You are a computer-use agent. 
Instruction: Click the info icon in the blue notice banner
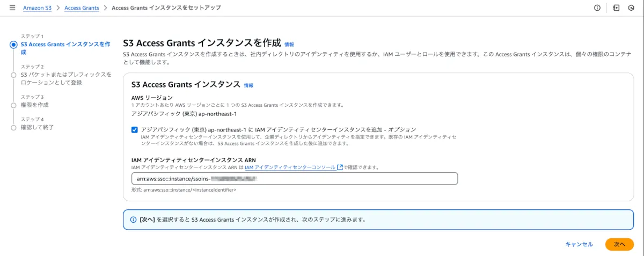[134, 220]
